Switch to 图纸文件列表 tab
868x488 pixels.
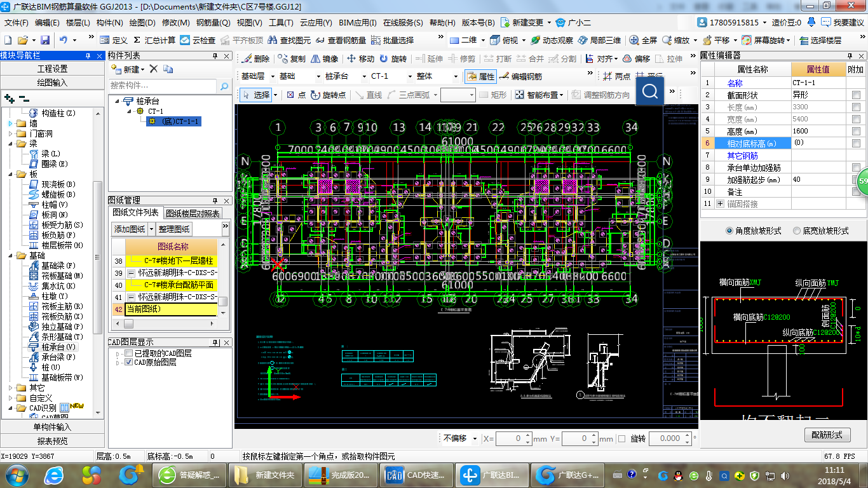[135, 212]
